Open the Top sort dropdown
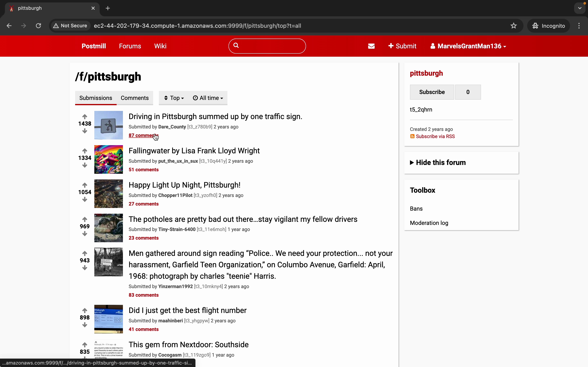588x367 pixels. [x=174, y=98]
